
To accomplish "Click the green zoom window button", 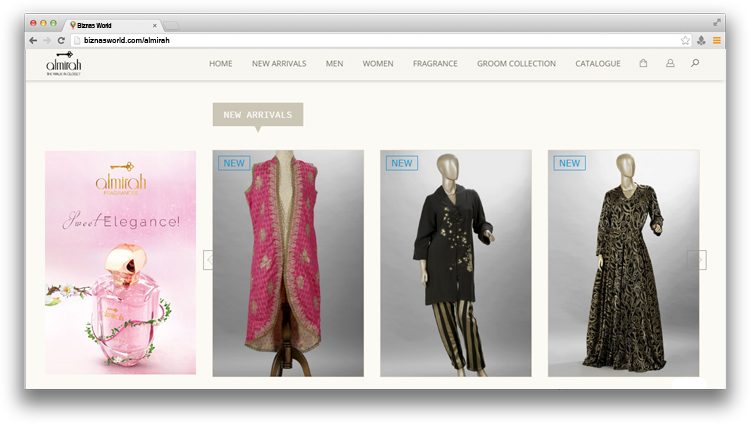I will coord(53,23).
